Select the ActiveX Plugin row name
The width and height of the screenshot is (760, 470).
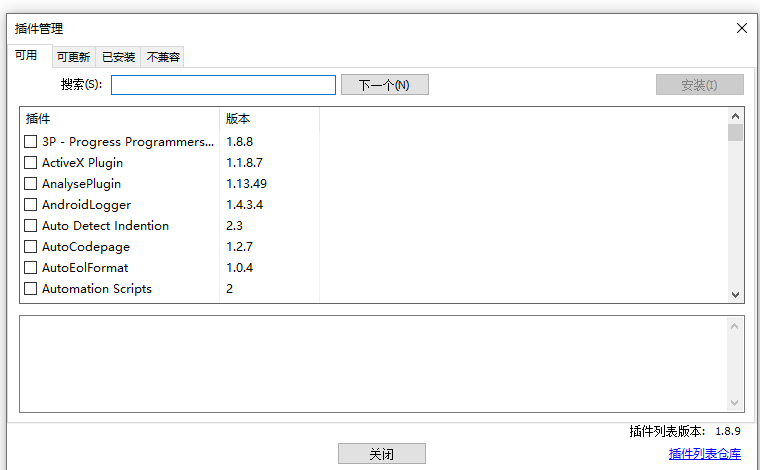click(x=82, y=162)
